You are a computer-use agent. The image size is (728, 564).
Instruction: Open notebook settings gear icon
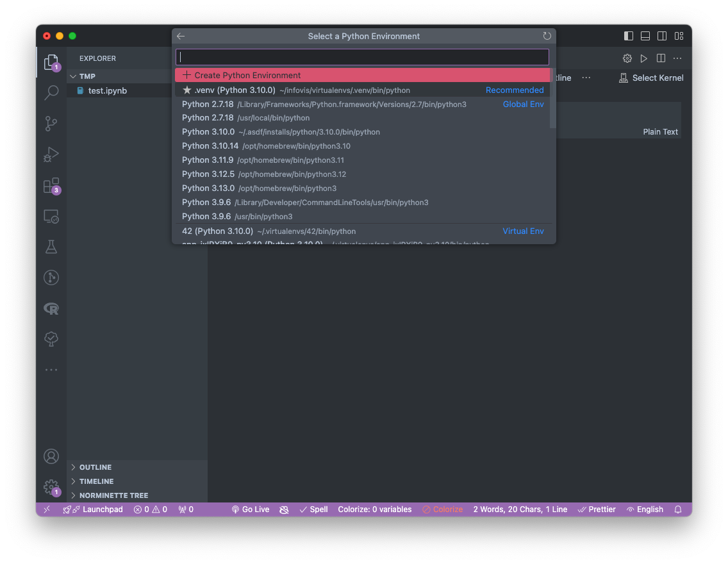pos(627,58)
